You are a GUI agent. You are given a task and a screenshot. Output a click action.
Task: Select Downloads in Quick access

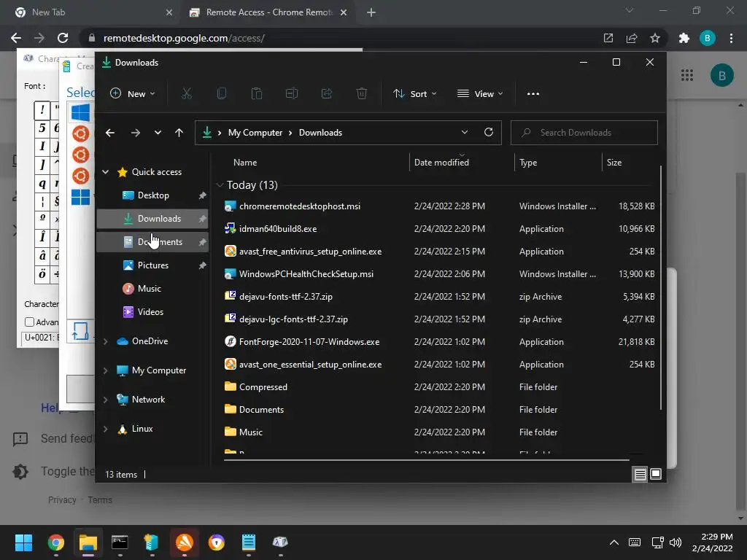pos(152,219)
